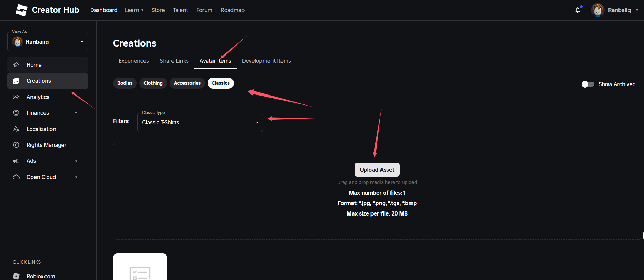Click the Creator Hub logo icon
Image resolution: width=644 pixels, height=280 pixels.
[x=21, y=10]
